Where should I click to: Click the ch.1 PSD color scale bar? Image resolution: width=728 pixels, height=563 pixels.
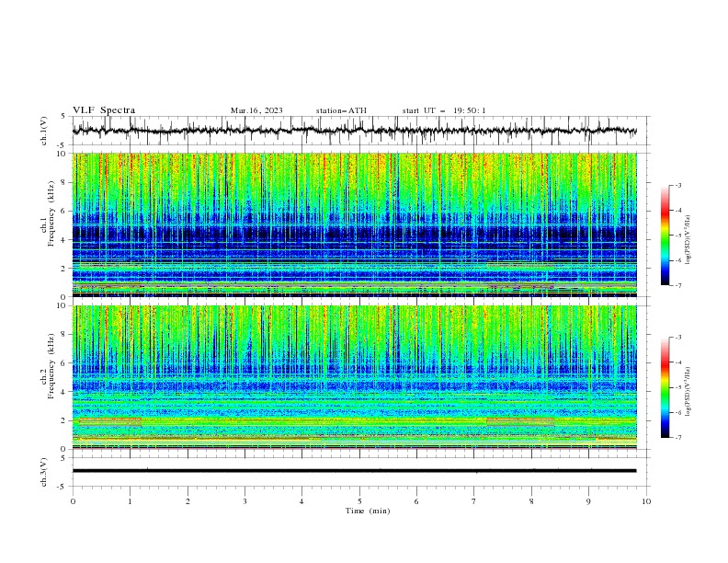[x=665, y=236]
